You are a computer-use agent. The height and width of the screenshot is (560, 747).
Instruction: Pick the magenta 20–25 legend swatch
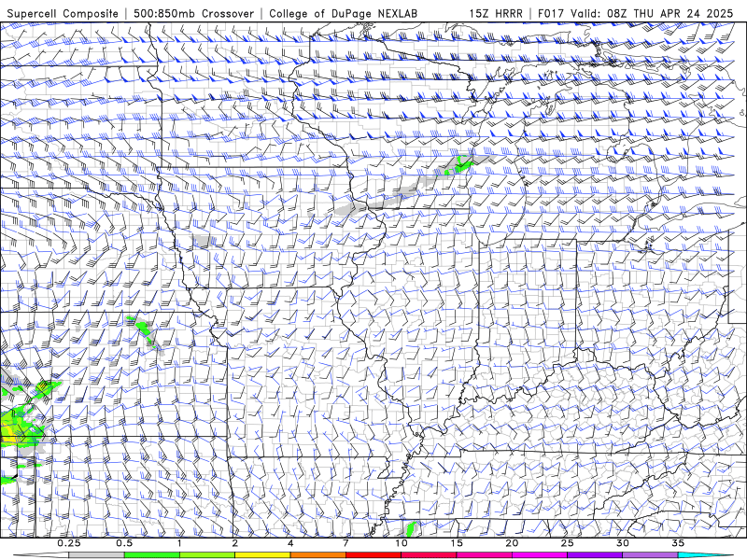[x=540, y=555]
